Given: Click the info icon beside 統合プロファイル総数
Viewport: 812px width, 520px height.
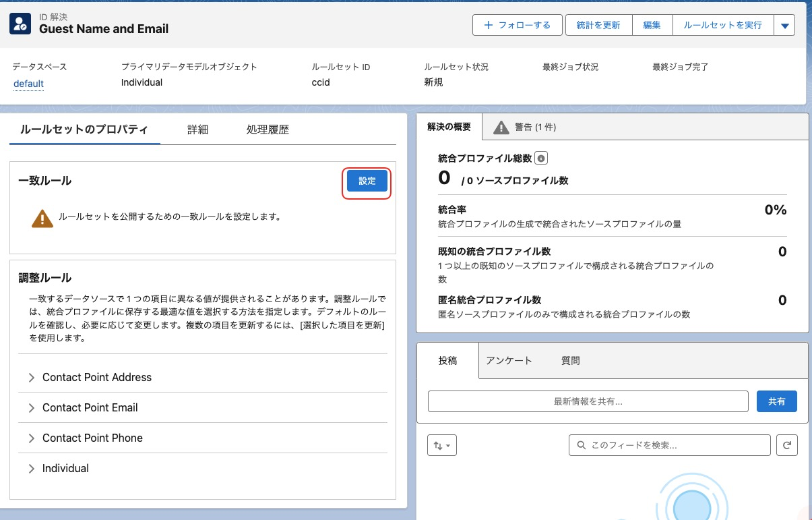Looking at the screenshot, I should [540, 158].
